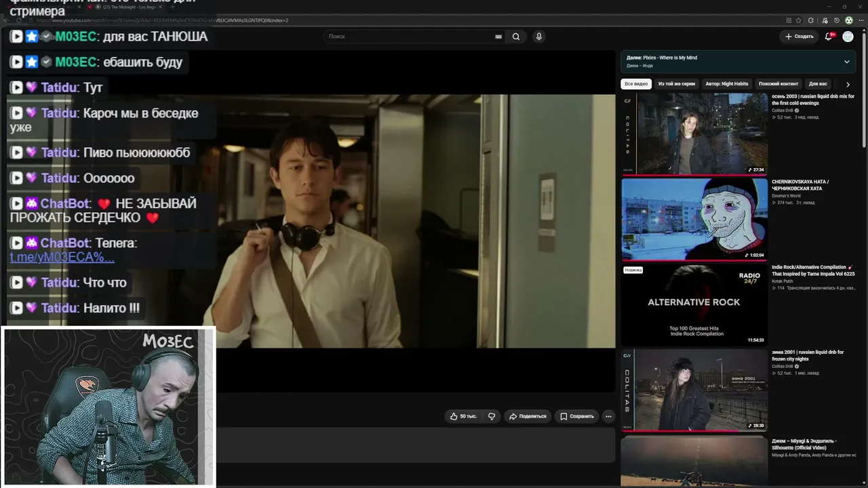The height and width of the screenshot is (488, 868).
Task: Open the Создать create menu
Action: 799,37
